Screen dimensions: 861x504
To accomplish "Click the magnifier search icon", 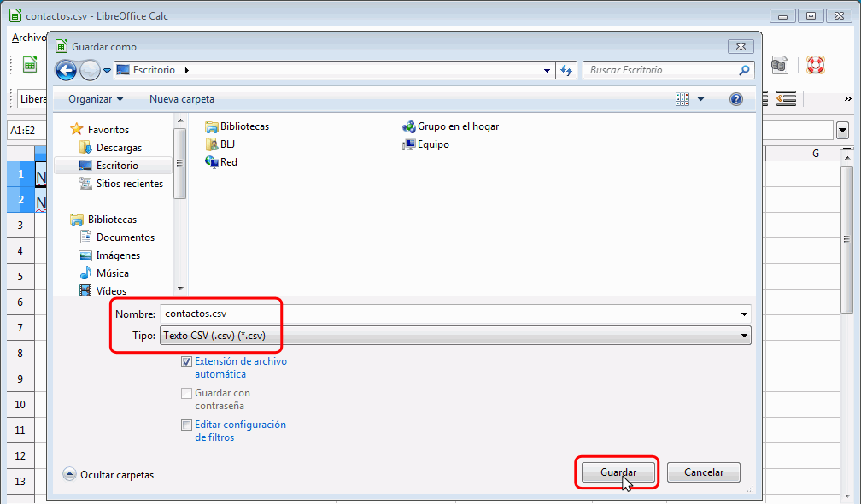I will pos(744,70).
